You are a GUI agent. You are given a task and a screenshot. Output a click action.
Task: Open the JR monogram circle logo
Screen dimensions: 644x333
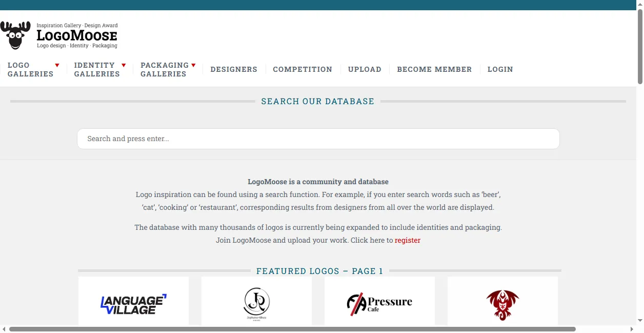point(256,304)
